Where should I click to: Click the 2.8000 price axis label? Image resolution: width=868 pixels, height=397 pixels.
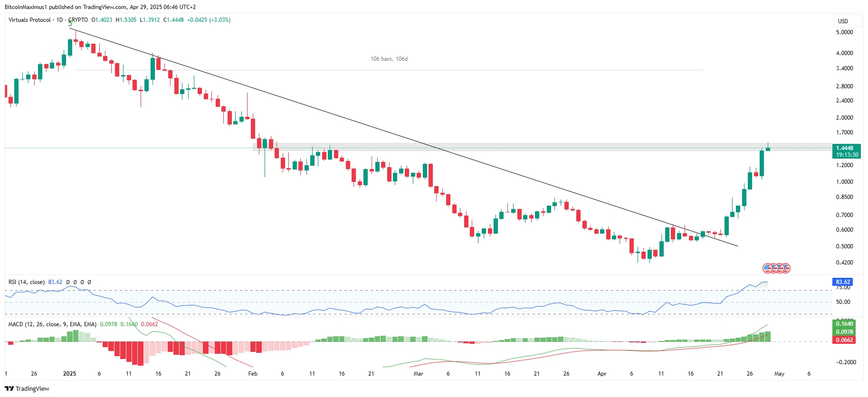click(x=844, y=86)
